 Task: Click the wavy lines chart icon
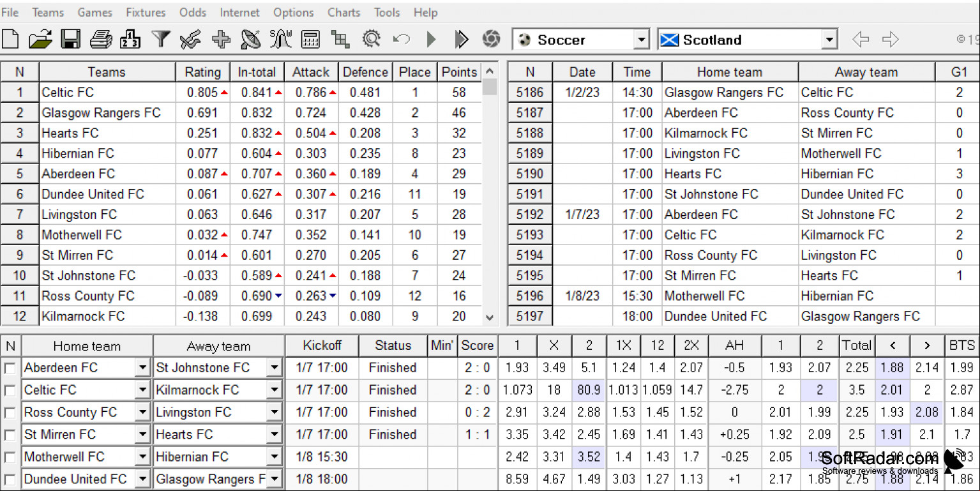tap(190, 40)
